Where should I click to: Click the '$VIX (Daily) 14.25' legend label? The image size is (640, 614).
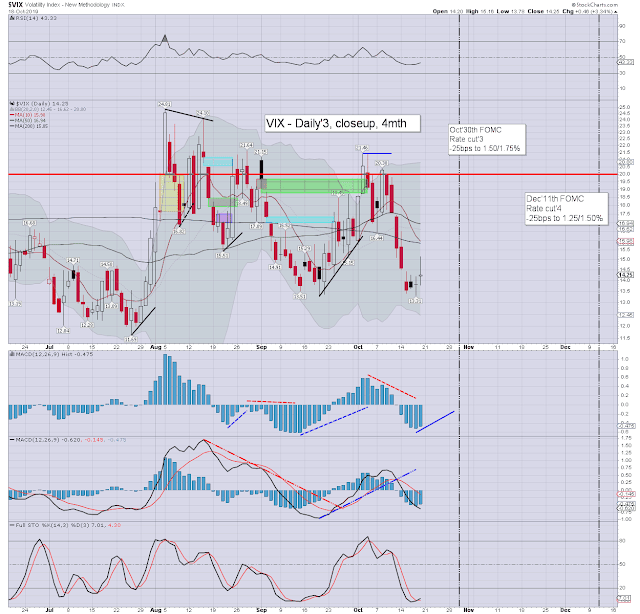click(x=42, y=104)
